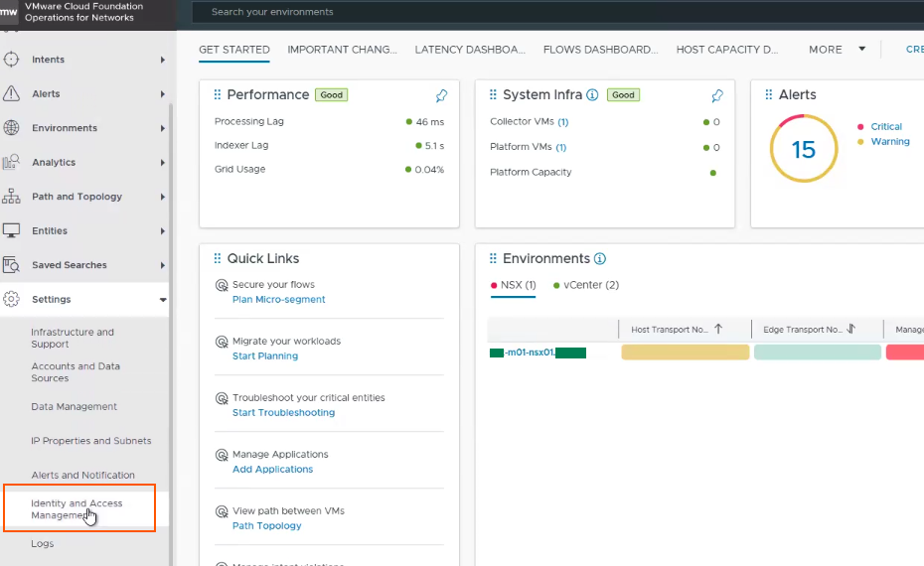The width and height of the screenshot is (924, 566).
Task: Open the m01-nsx01 environment link
Action: coord(539,353)
